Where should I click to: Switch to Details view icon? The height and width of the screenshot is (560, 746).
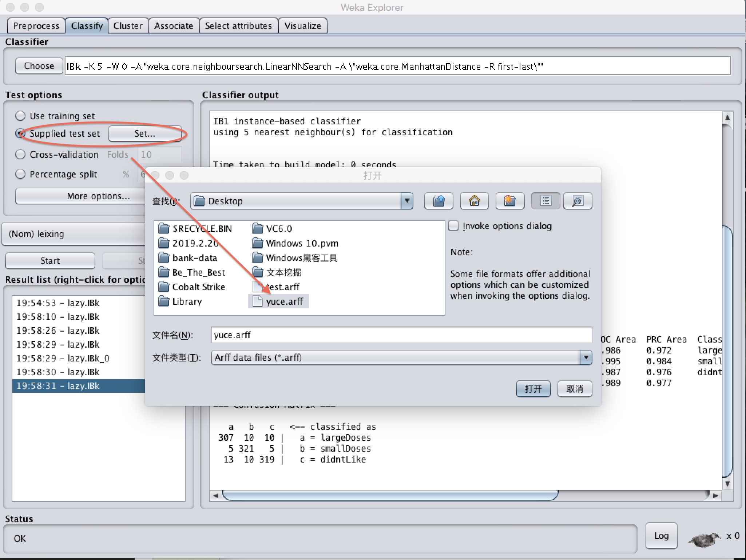tap(578, 201)
